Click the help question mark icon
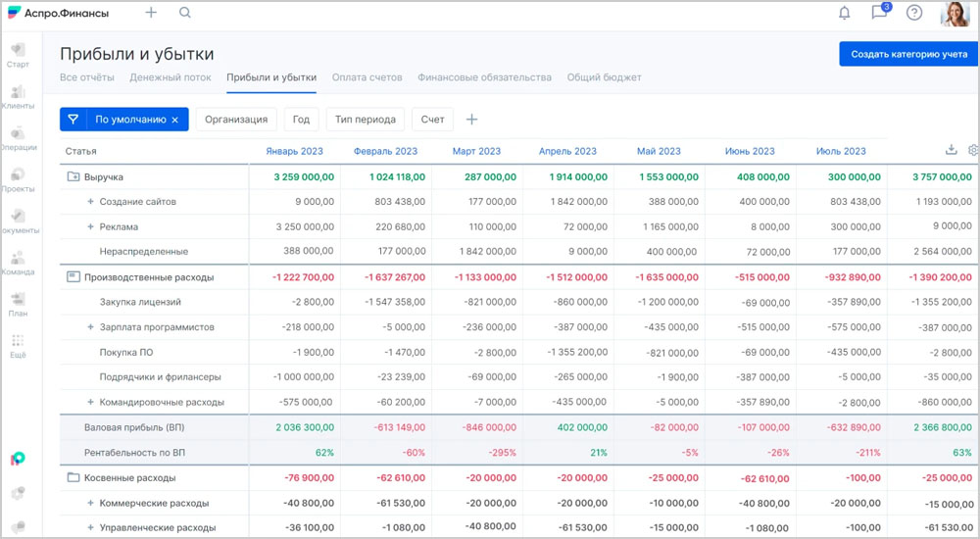The height and width of the screenshot is (539, 980). click(x=914, y=13)
